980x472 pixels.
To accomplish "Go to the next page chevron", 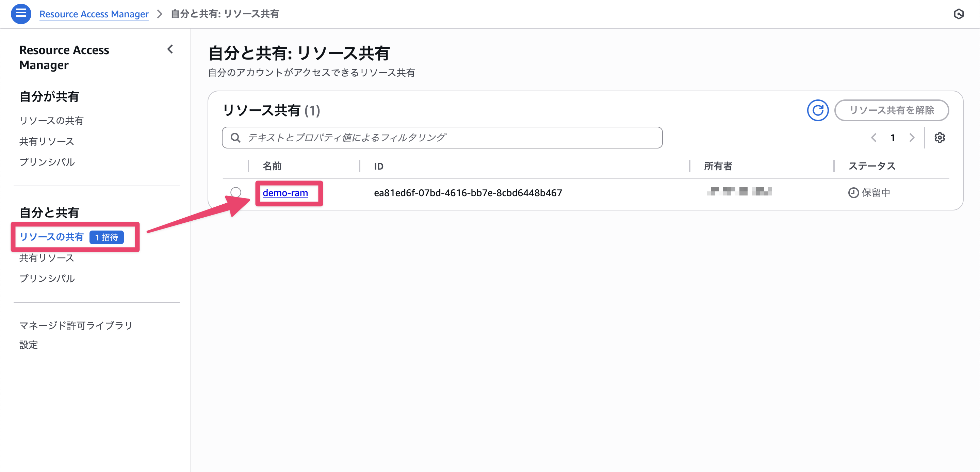I will coord(912,138).
